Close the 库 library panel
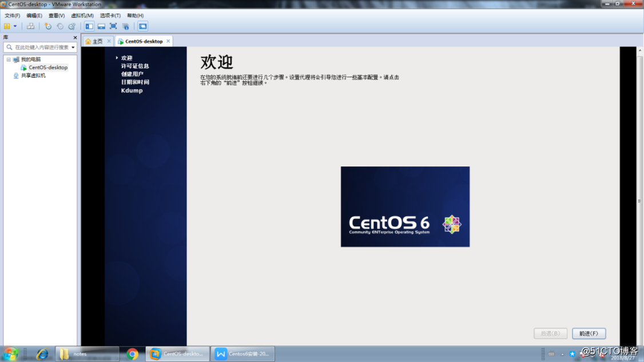This screenshot has width=644, height=362. point(75,37)
